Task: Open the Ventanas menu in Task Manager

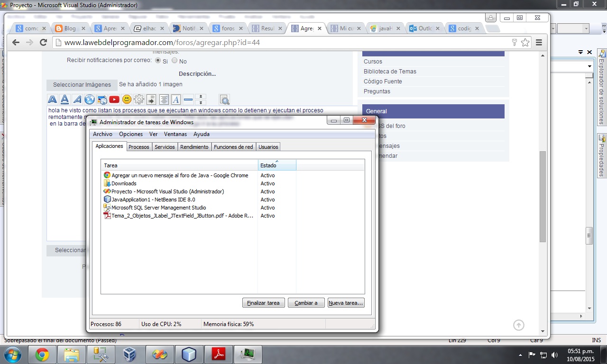Action: tap(175, 134)
